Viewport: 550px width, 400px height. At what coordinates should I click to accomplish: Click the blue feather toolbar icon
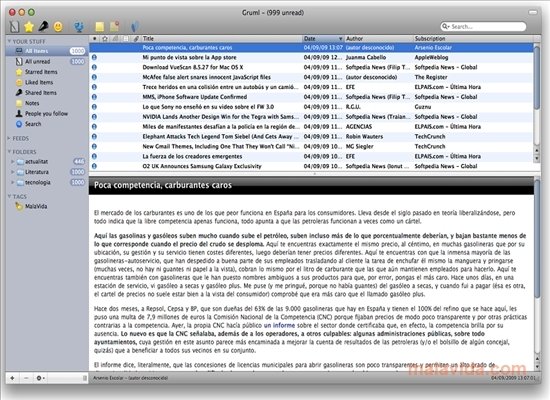pos(135,26)
